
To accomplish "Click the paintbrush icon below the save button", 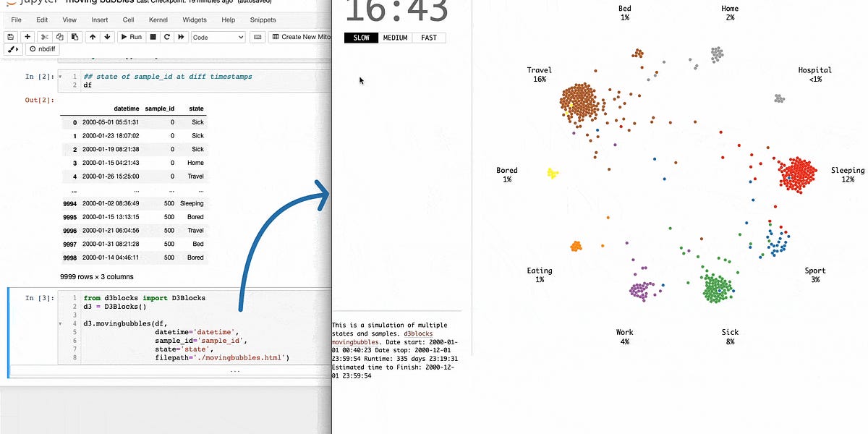I will (x=12, y=50).
